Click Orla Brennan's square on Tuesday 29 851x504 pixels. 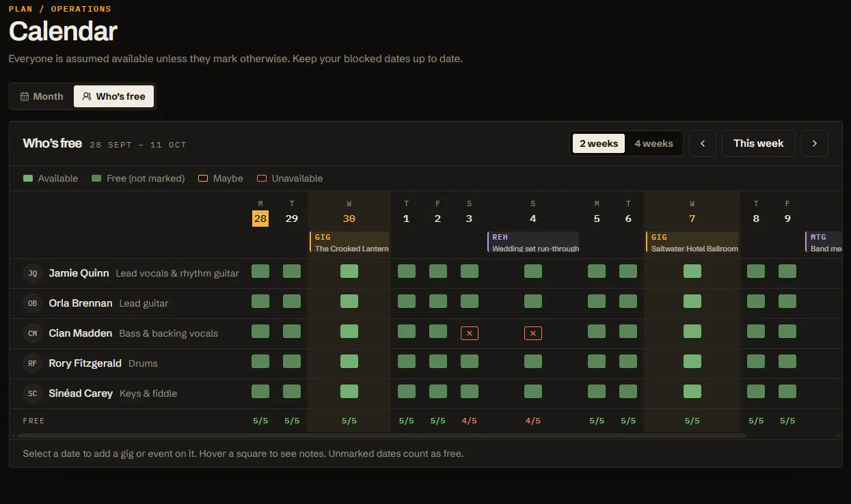292,301
